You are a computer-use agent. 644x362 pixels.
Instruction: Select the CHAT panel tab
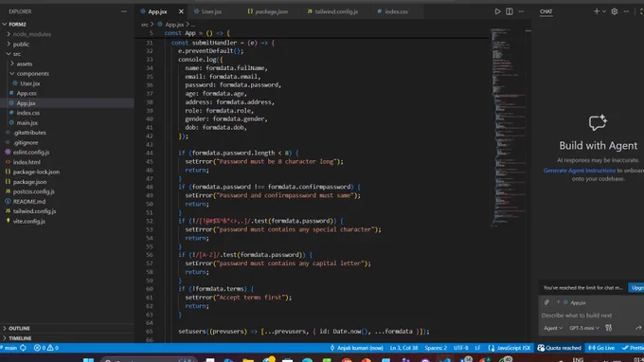point(546,11)
